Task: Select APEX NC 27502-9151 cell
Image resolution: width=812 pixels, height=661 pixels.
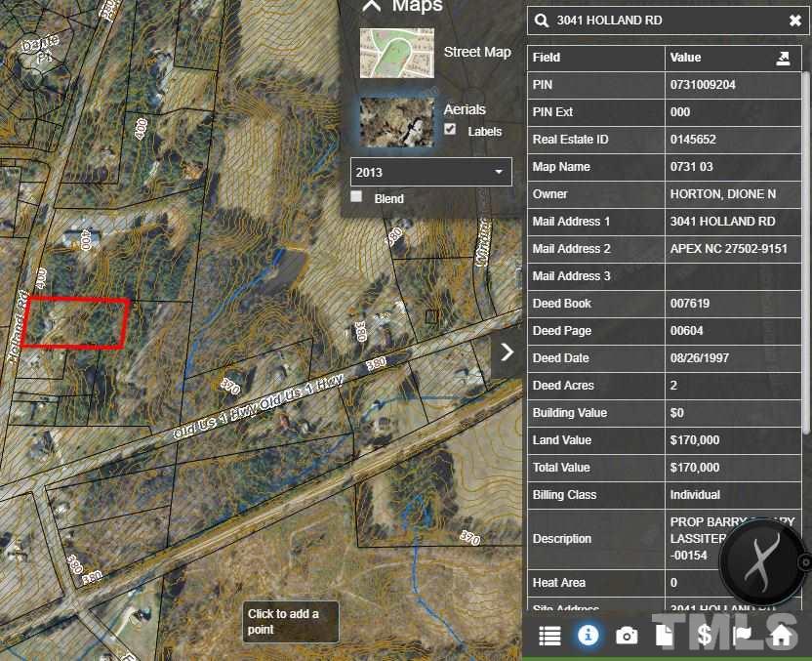Action: click(x=733, y=249)
